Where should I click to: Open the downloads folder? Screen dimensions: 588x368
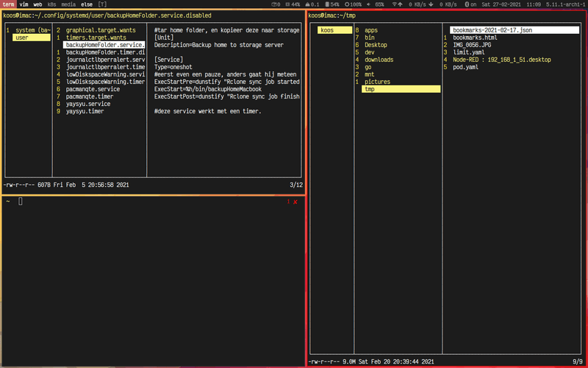coord(379,60)
